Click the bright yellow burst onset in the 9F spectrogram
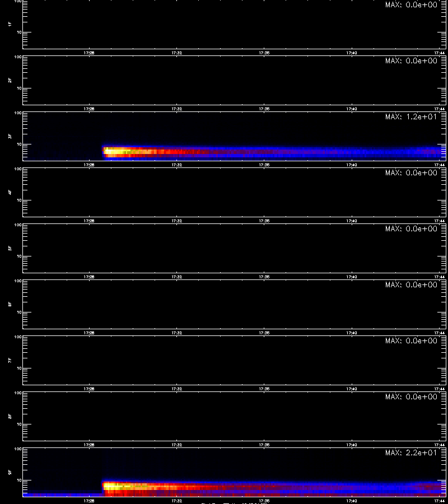Image resolution: width=448 pixels, height=504 pixels. tap(114, 486)
